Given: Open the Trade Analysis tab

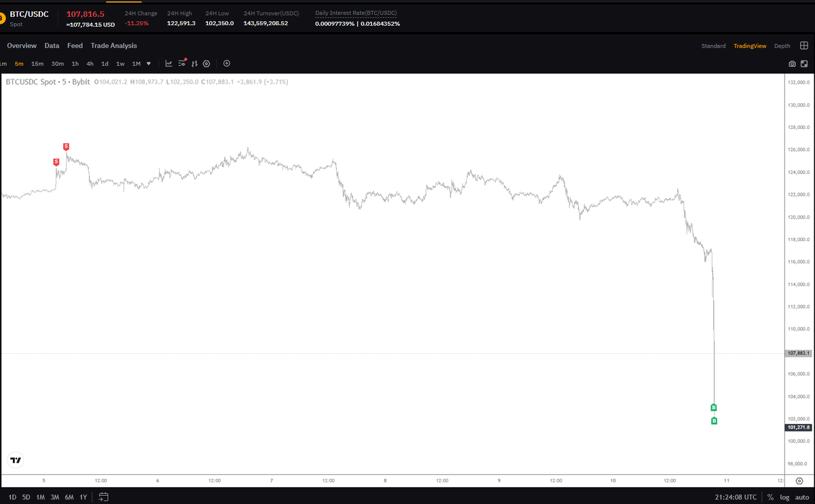Looking at the screenshot, I should [114, 46].
